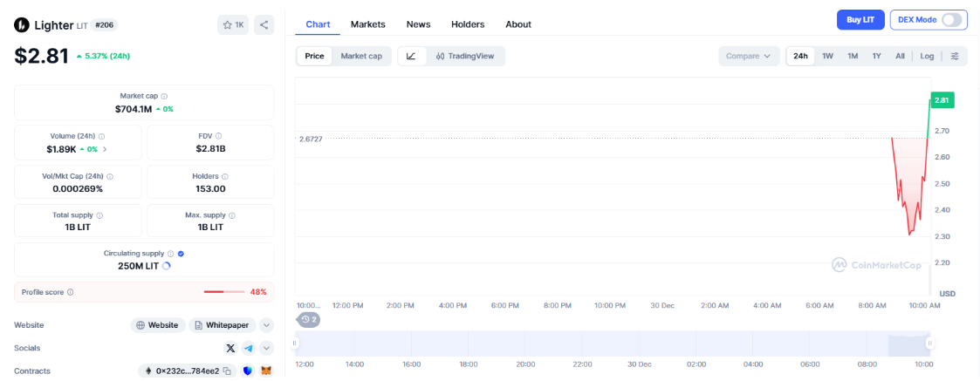Screen dimensions: 980x381
Task: Star Lighter to add to watchlist
Action: coord(233,24)
